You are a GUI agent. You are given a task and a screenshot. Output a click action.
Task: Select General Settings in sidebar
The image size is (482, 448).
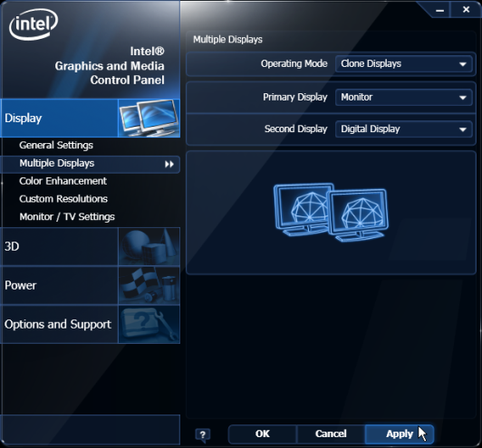pos(56,145)
